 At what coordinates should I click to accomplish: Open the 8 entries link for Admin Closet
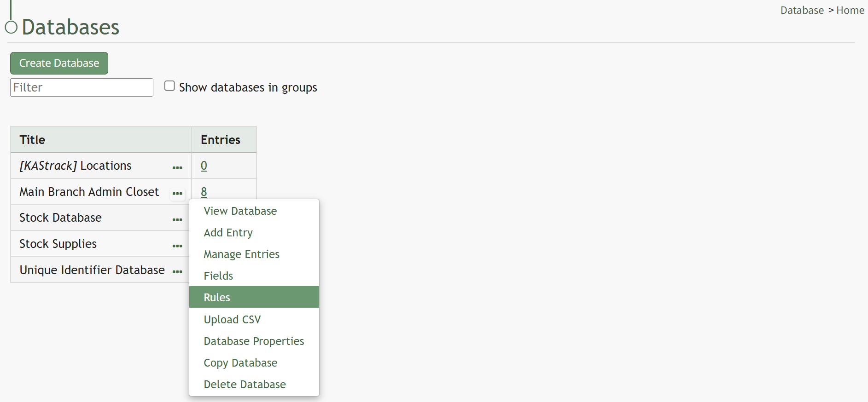pyautogui.click(x=204, y=192)
